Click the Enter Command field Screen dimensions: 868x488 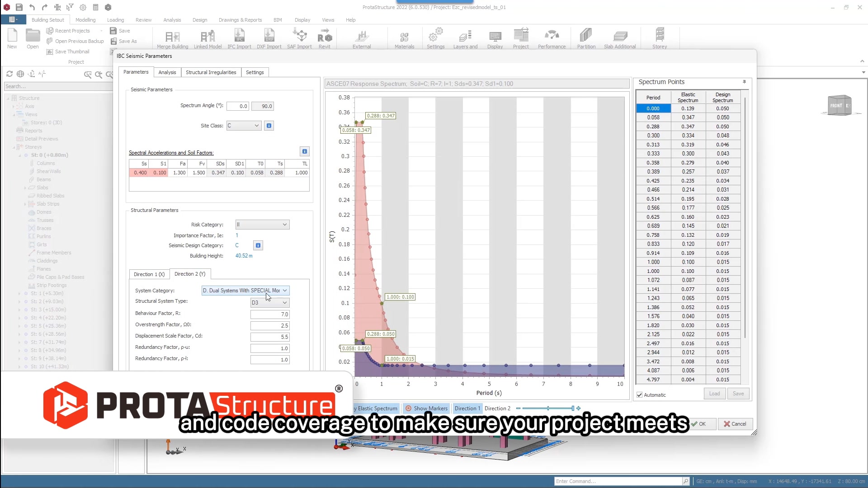click(x=618, y=481)
